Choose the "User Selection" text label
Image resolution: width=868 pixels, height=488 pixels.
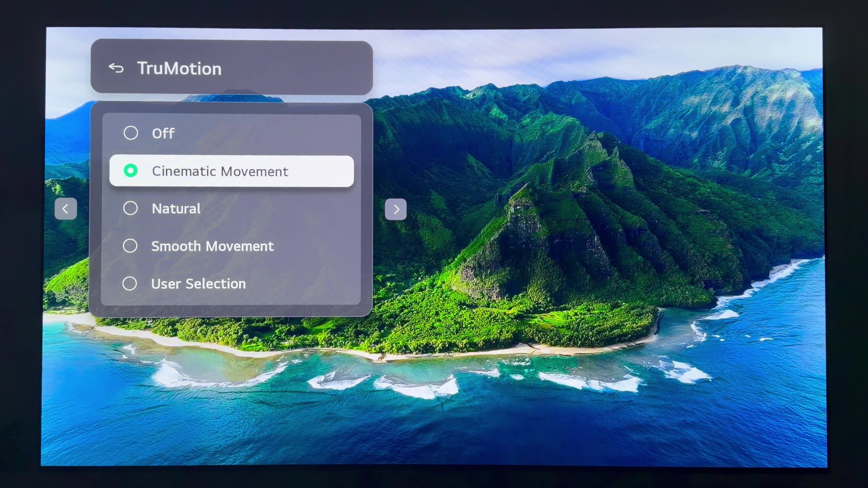(x=198, y=284)
